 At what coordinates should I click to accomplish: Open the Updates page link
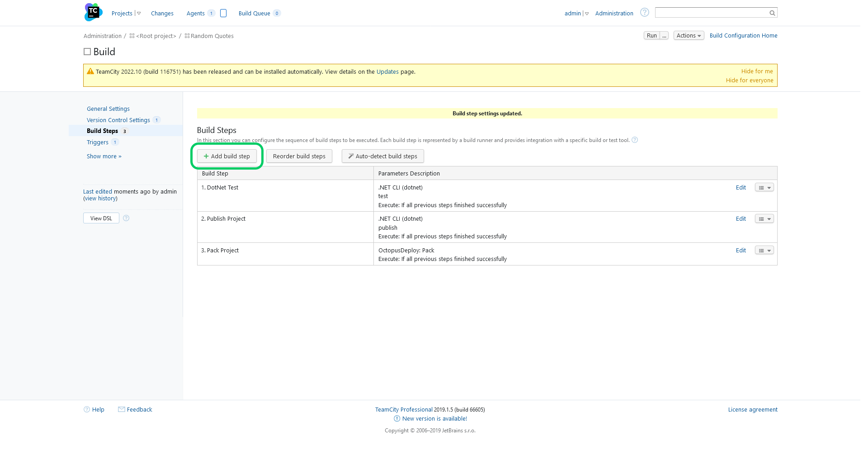point(387,71)
